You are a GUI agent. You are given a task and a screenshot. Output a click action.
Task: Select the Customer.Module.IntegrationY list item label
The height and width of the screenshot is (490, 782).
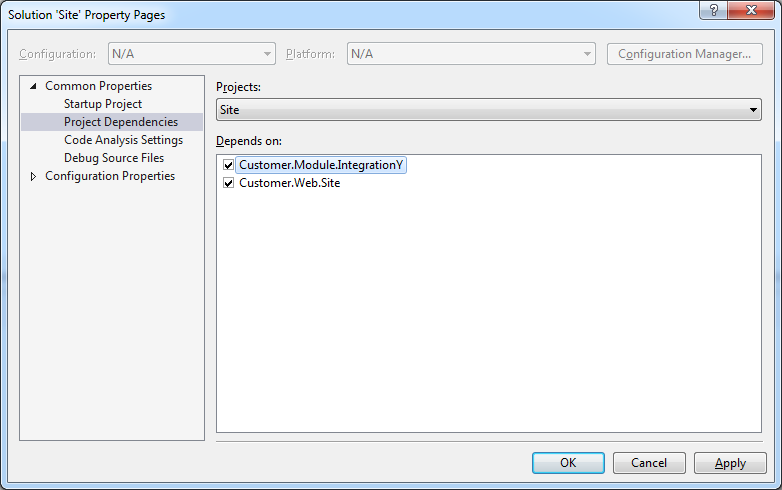point(320,165)
